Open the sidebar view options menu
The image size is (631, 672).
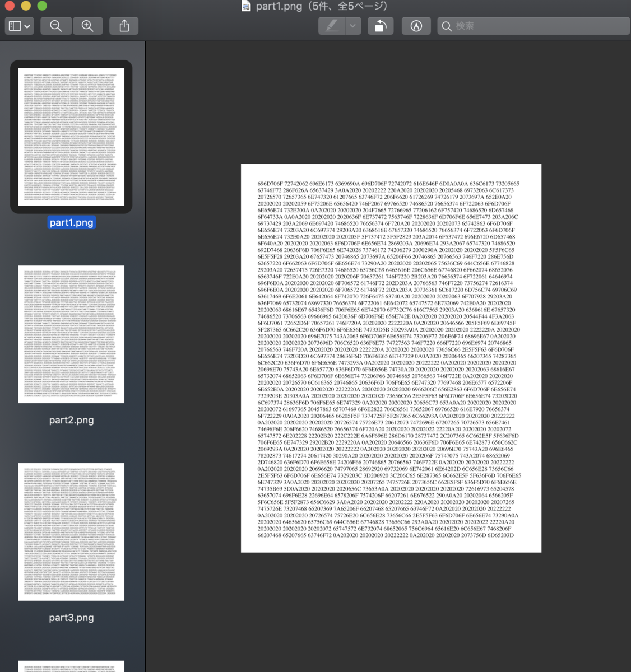point(20,26)
